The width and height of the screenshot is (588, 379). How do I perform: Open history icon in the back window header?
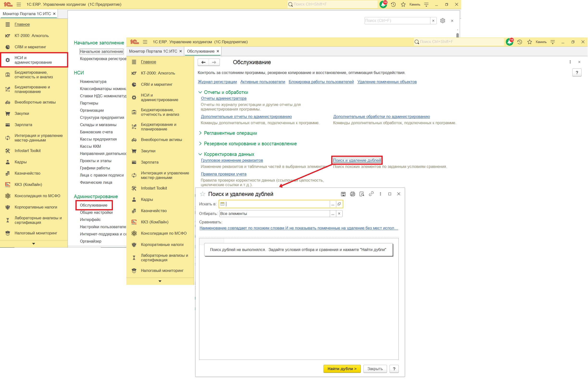tap(393, 4)
